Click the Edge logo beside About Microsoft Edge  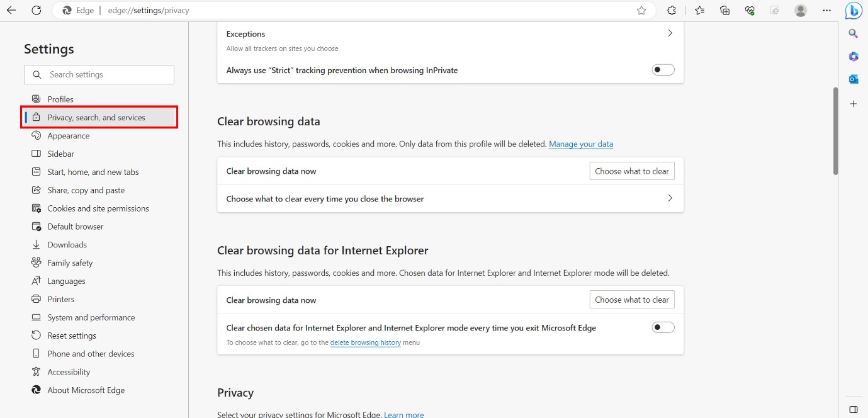click(36, 390)
